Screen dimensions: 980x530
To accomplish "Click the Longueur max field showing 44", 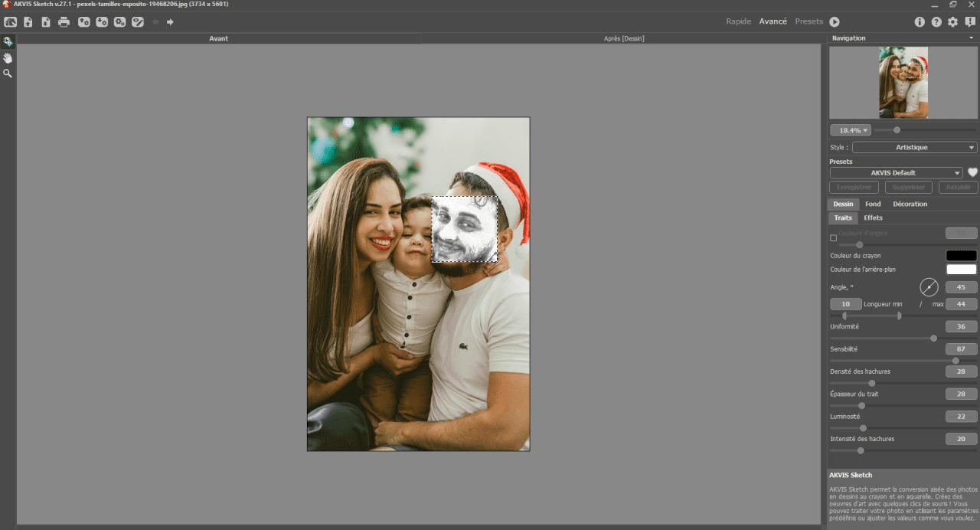I will click(x=962, y=304).
